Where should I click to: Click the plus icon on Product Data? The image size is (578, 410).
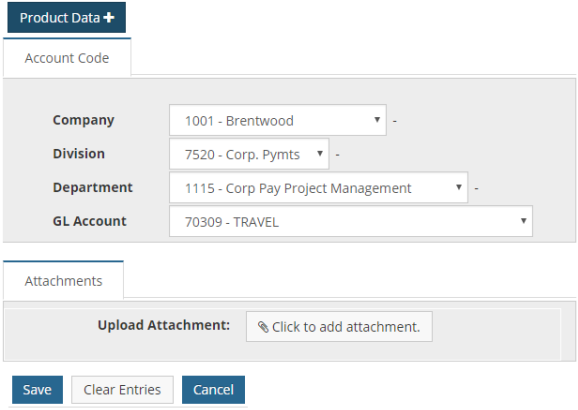[109, 18]
